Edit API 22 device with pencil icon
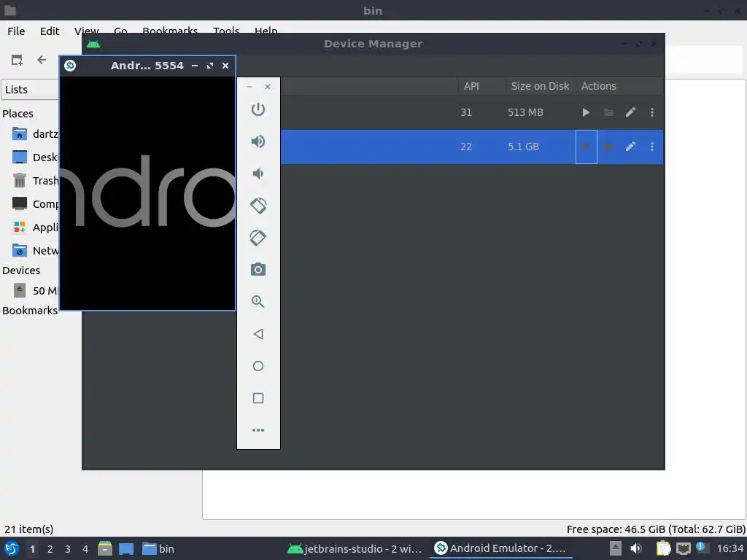The width and height of the screenshot is (747, 560). coord(630,147)
